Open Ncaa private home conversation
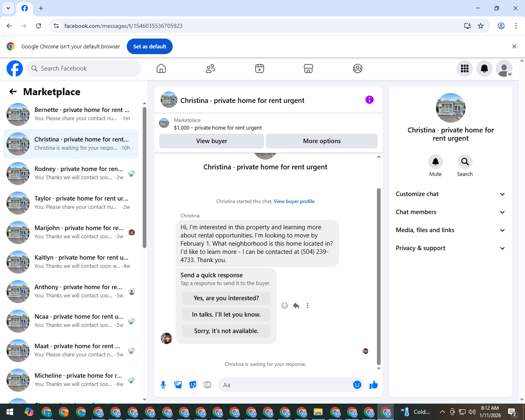 71,321
